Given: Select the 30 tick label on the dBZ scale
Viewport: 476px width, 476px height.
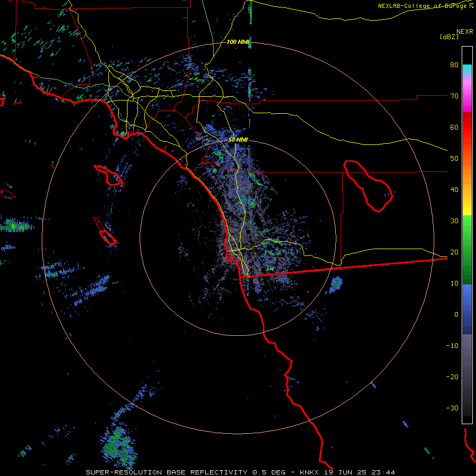Looking at the screenshot, I should coord(454,221).
